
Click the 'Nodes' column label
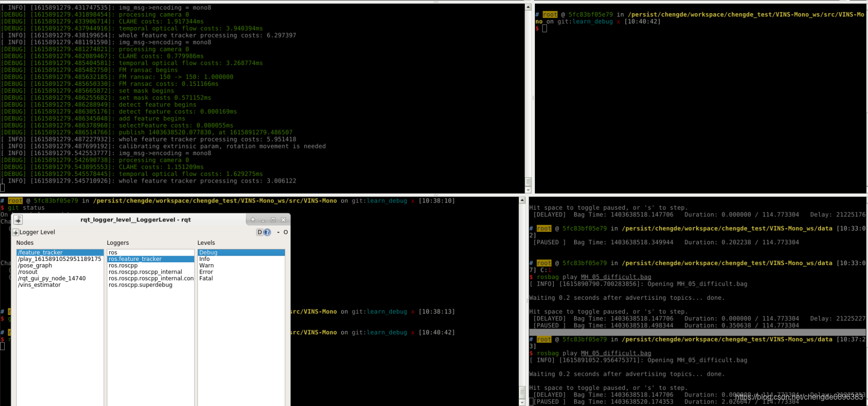tap(25, 243)
